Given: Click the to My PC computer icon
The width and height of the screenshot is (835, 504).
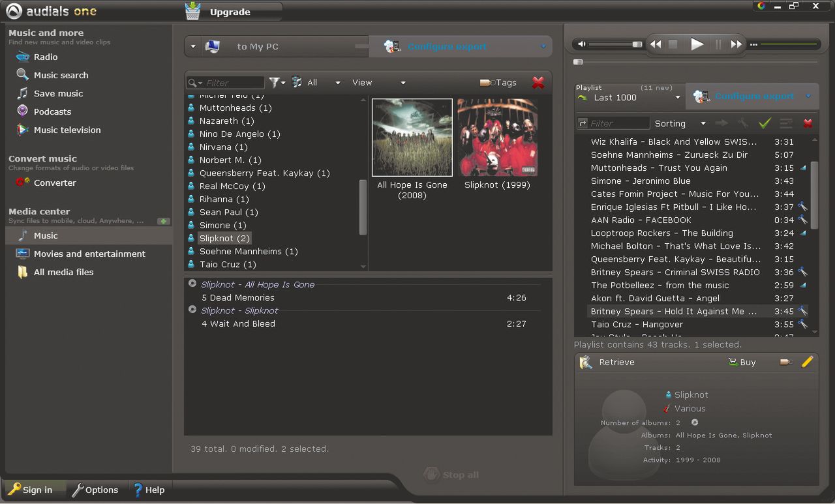Looking at the screenshot, I should [x=212, y=46].
